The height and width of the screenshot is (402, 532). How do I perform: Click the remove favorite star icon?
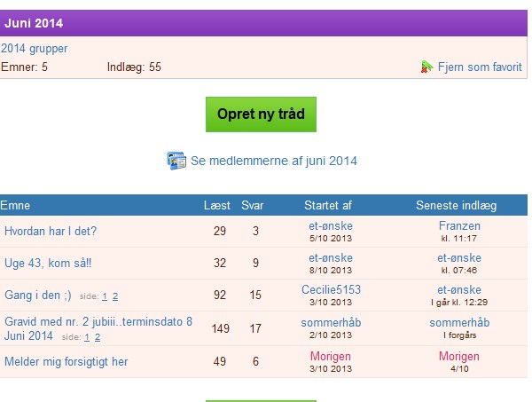click(426, 67)
